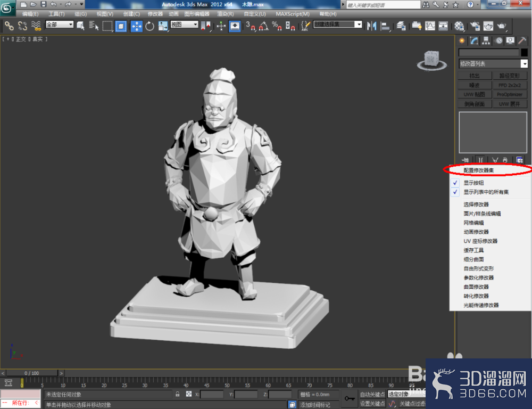The width and height of the screenshot is (532, 409).
Task: Activate the Select and Scale tool
Action: click(x=163, y=26)
